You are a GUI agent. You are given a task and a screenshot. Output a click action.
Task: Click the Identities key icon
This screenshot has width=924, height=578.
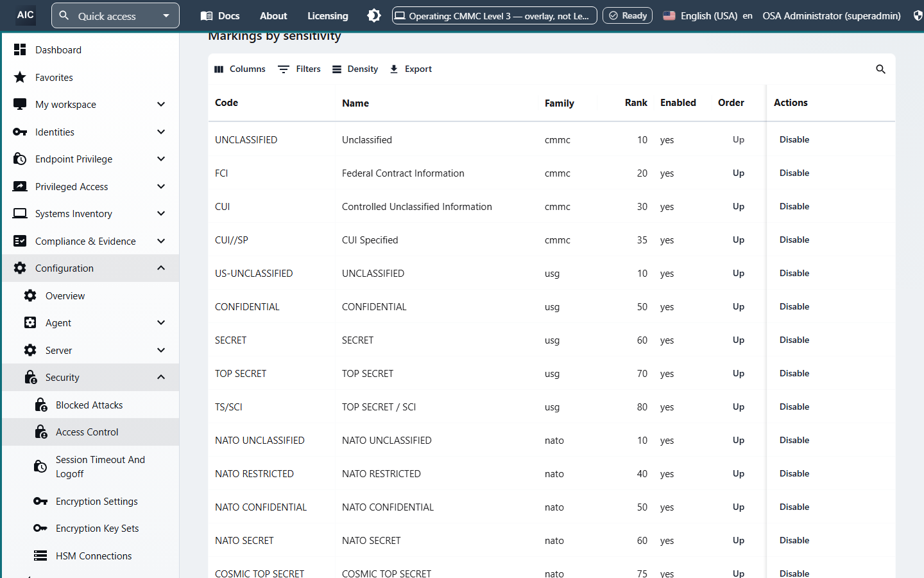20,132
